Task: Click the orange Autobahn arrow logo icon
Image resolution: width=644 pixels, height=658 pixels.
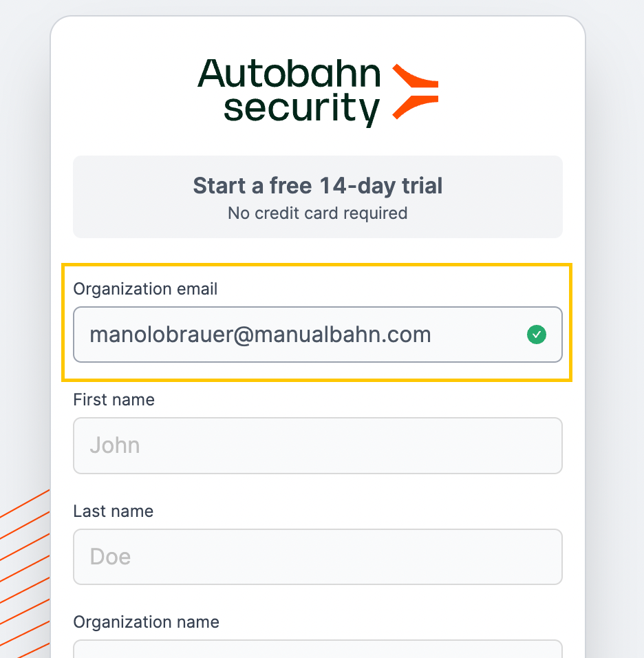Action: [416, 92]
